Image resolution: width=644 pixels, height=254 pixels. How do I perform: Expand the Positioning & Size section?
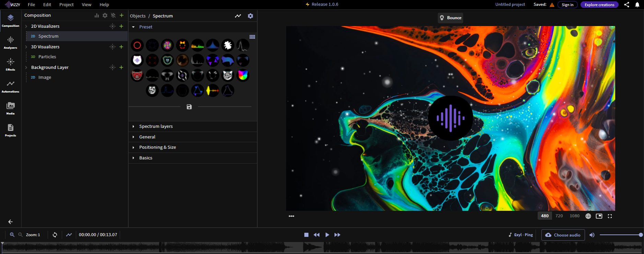point(193,147)
